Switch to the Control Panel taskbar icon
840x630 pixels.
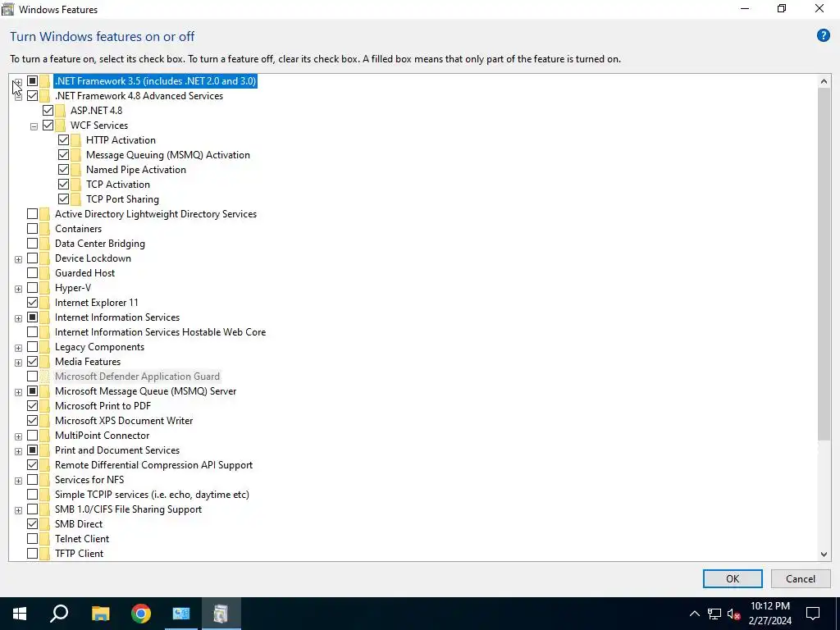(x=181, y=614)
